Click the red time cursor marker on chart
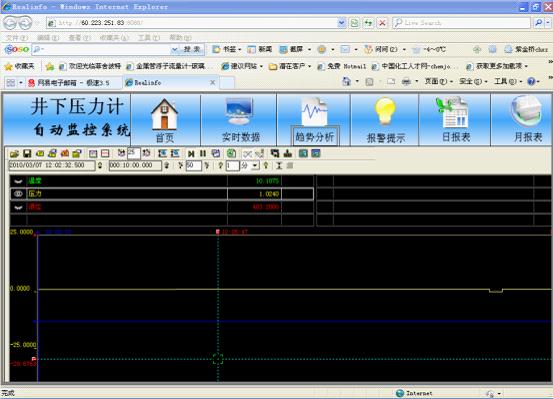 (218, 232)
